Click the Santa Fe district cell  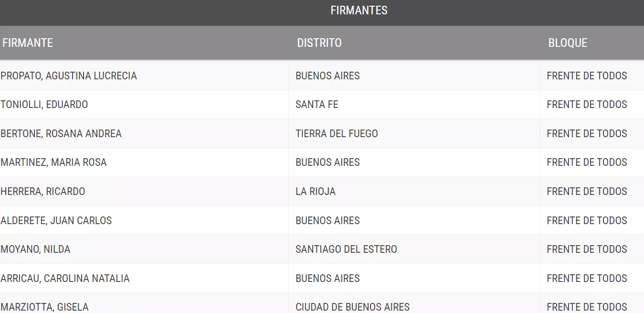coord(317,104)
